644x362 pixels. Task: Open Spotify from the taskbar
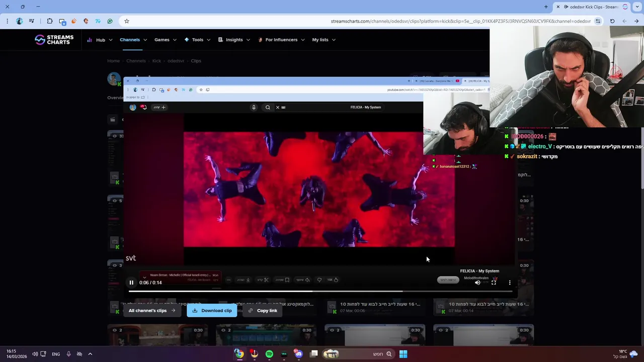[269, 354]
